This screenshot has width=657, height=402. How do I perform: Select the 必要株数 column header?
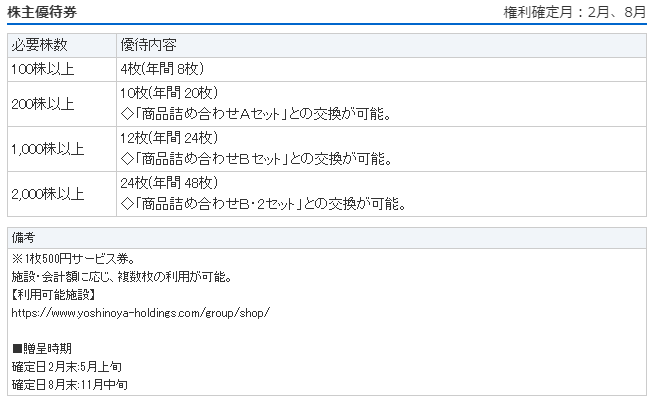(x=39, y=46)
